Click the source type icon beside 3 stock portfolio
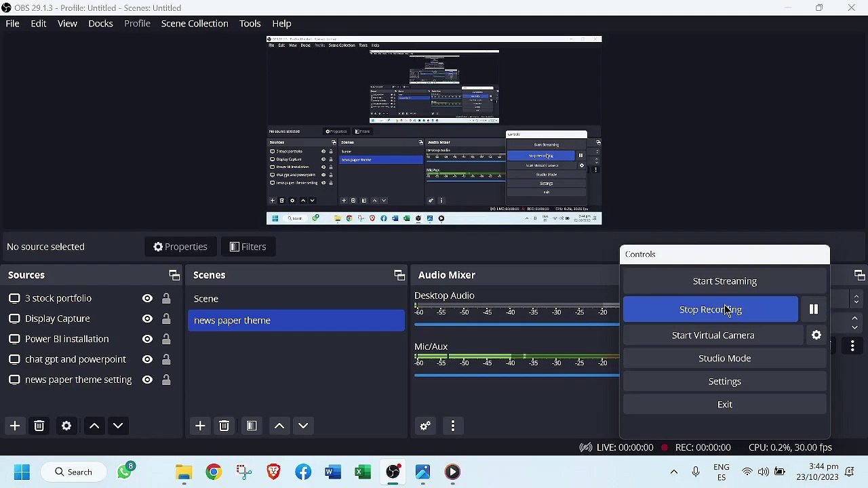The height and width of the screenshot is (488, 868). (14, 298)
